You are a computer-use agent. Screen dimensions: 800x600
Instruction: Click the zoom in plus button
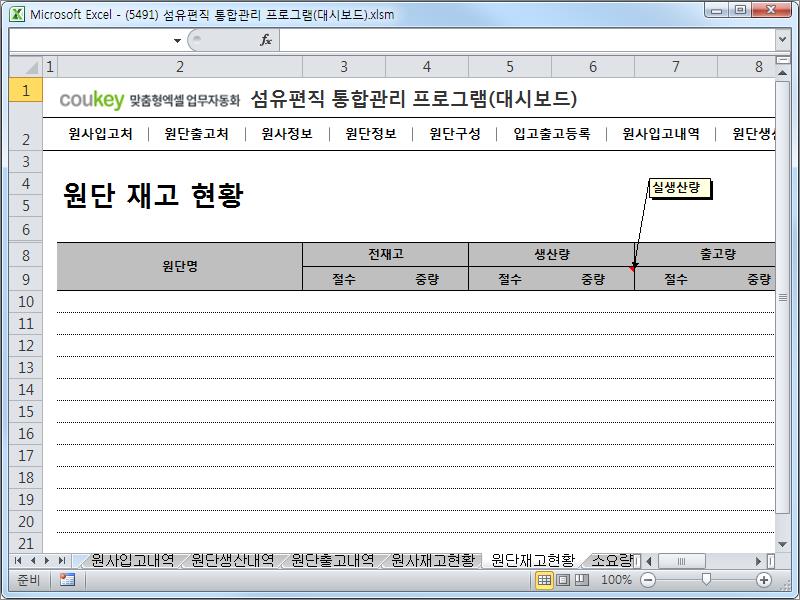coord(764,580)
